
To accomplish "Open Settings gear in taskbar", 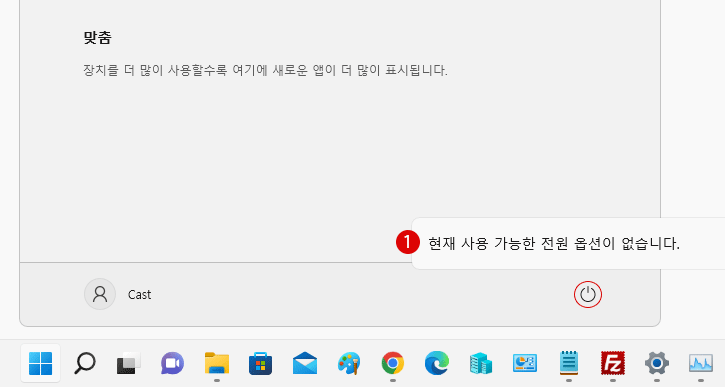I will [657, 363].
